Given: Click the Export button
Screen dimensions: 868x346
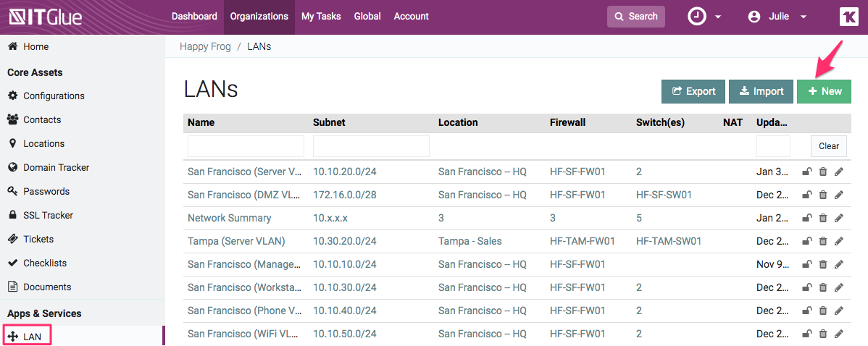Looking at the screenshot, I should point(693,91).
